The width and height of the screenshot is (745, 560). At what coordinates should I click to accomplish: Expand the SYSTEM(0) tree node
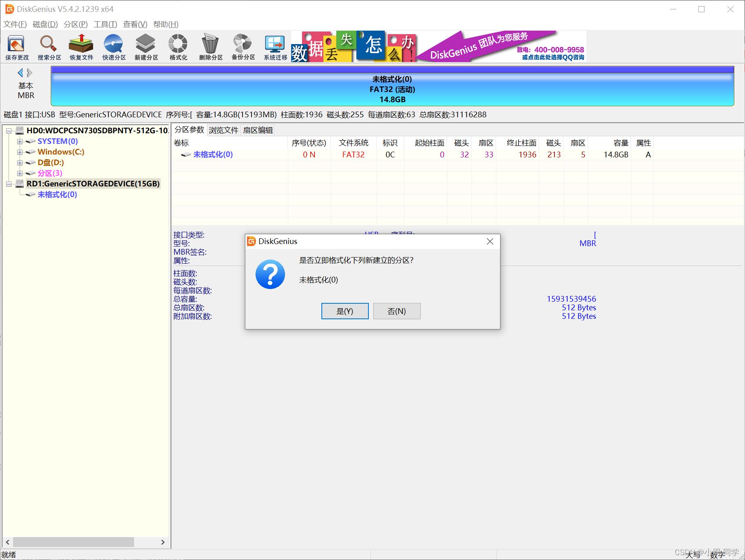20,141
